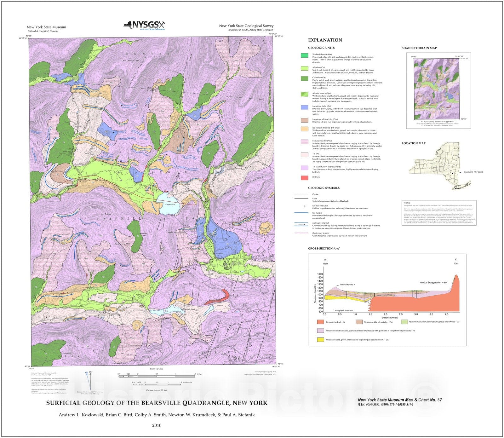
Task: Click the Pleistocene diamicton (till) swatch
Action: pyautogui.click(x=320, y=331)
